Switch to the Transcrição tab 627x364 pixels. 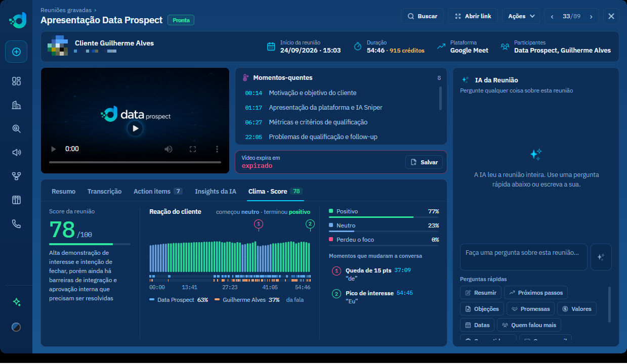coord(104,192)
